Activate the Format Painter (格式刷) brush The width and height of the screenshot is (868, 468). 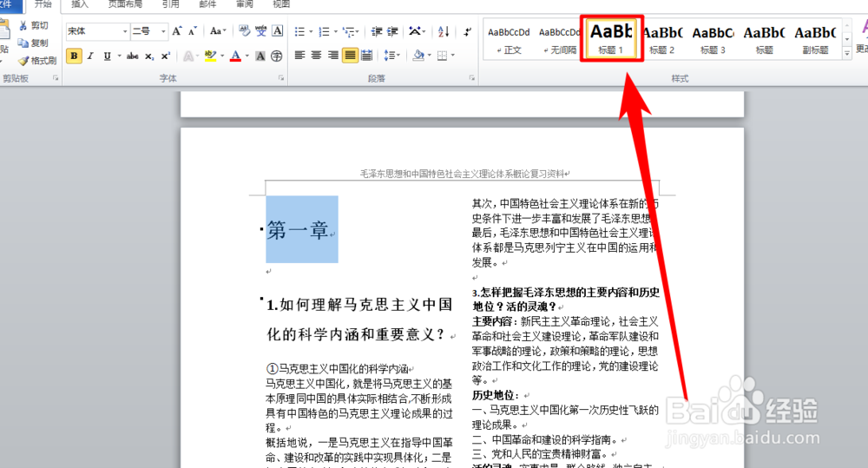37,61
